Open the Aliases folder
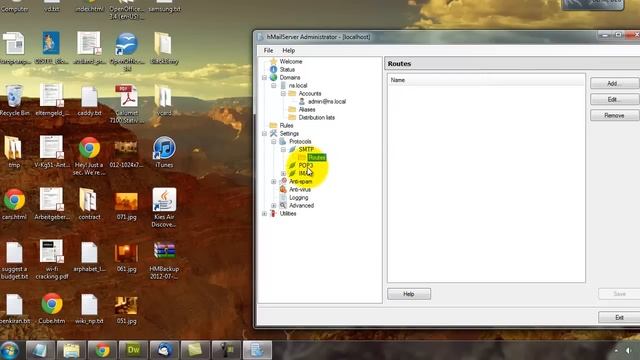The image size is (640, 360). [307, 109]
